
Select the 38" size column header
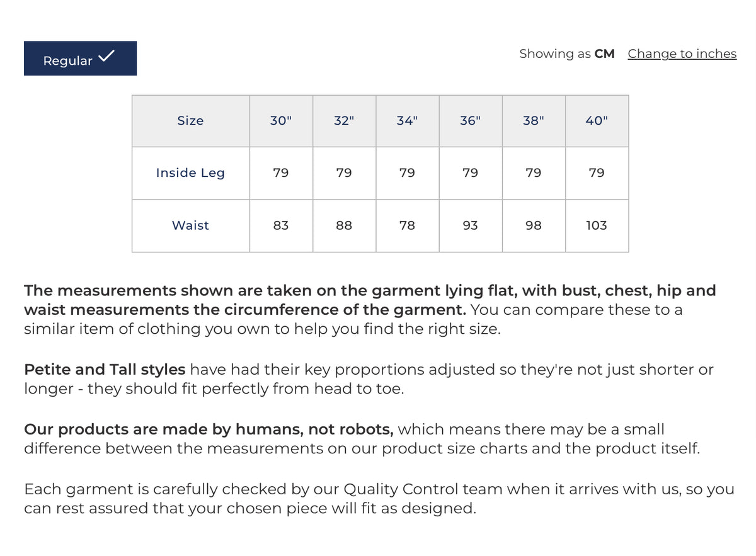click(x=533, y=120)
